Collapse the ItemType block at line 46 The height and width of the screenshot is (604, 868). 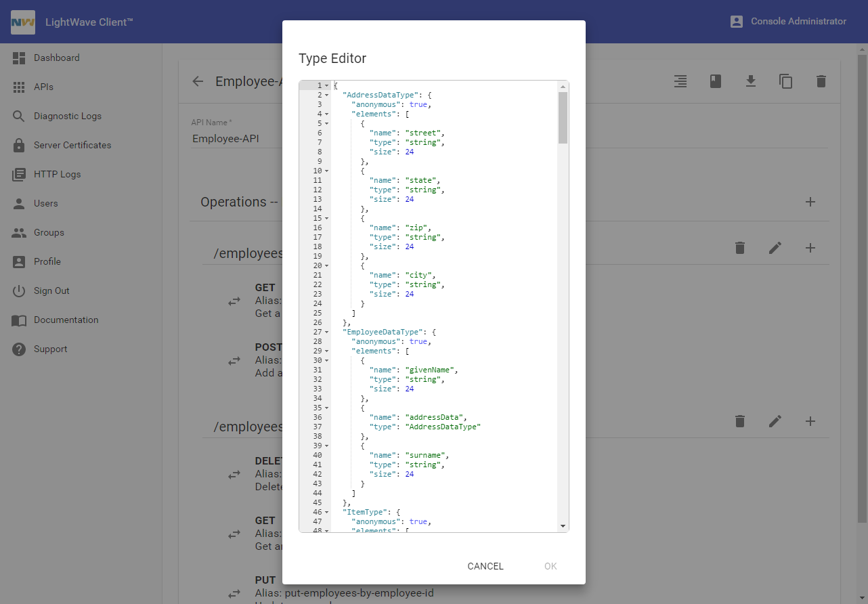coord(326,513)
